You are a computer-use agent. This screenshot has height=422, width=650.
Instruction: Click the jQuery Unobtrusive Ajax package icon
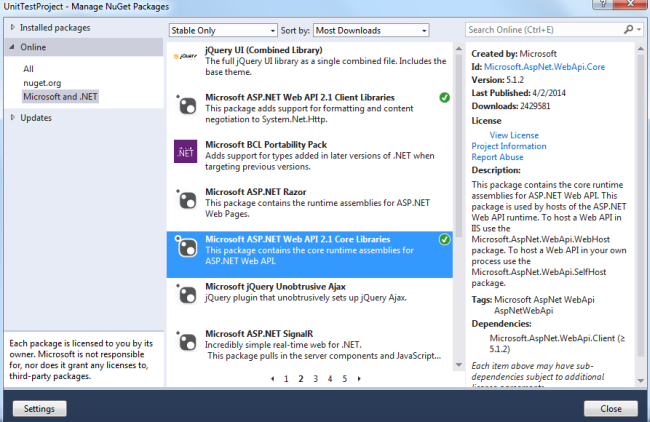pyautogui.click(x=186, y=294)
